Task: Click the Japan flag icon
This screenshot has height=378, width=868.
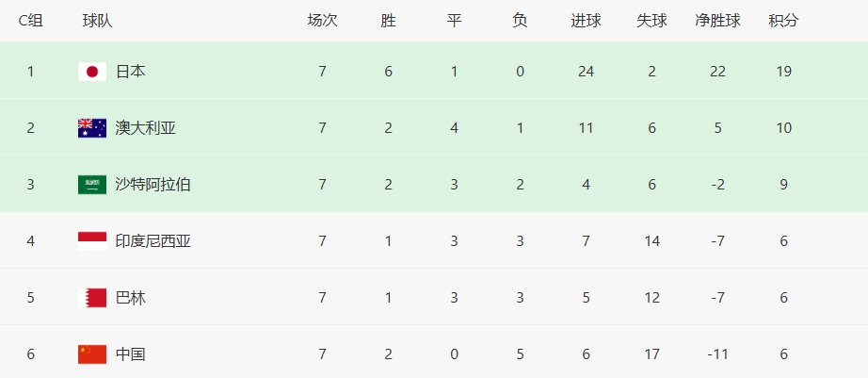Action: coord(92,72)
